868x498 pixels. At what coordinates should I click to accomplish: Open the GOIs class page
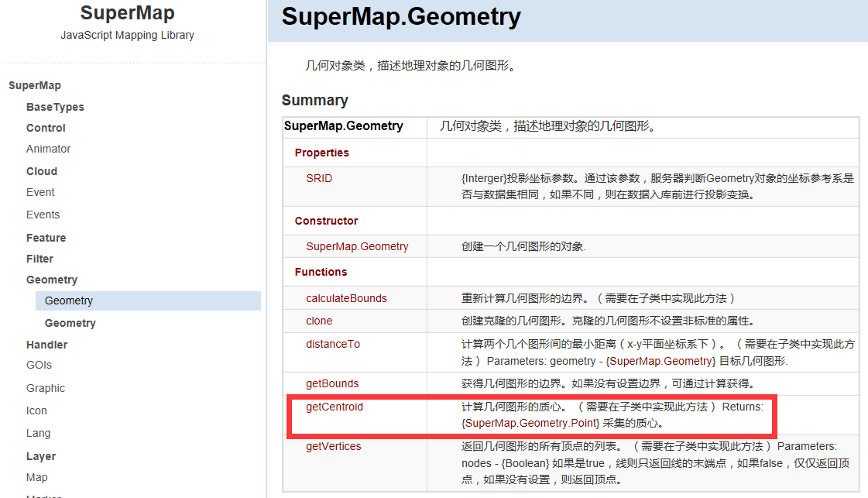(39, 365)
